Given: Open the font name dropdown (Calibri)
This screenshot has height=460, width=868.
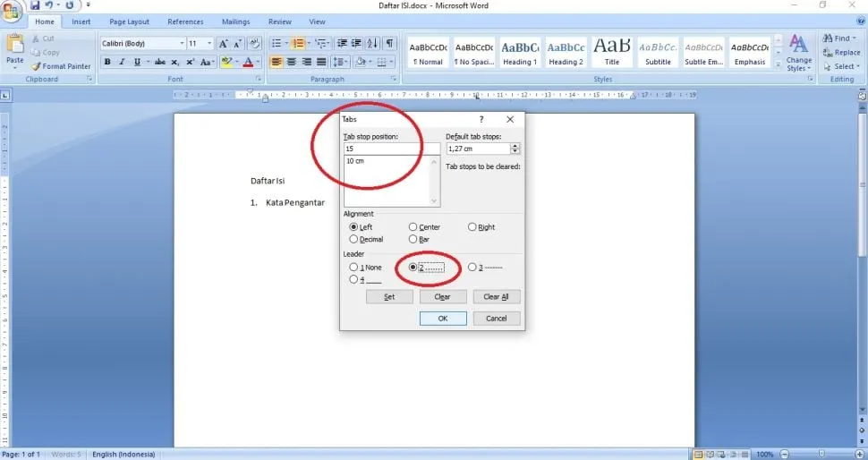Looking at the screenshot, I should coord(182,43).
